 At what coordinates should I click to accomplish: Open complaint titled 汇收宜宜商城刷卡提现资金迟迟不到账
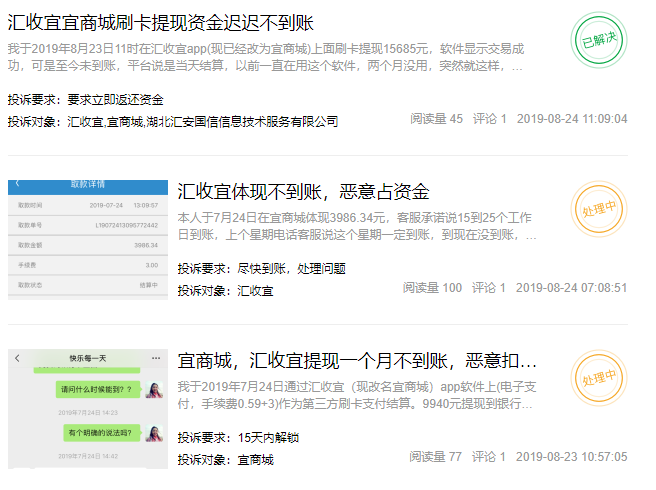coord(161,23)
